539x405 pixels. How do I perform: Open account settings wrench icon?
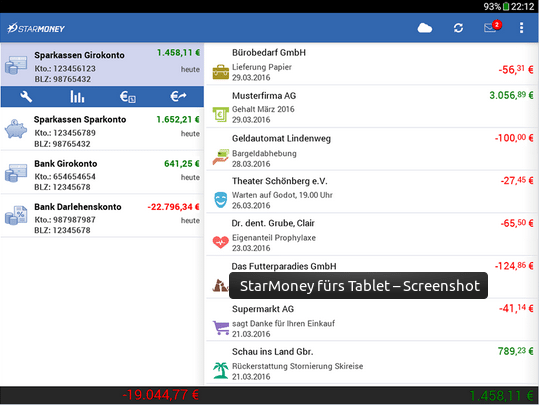(x=26, y=97)
